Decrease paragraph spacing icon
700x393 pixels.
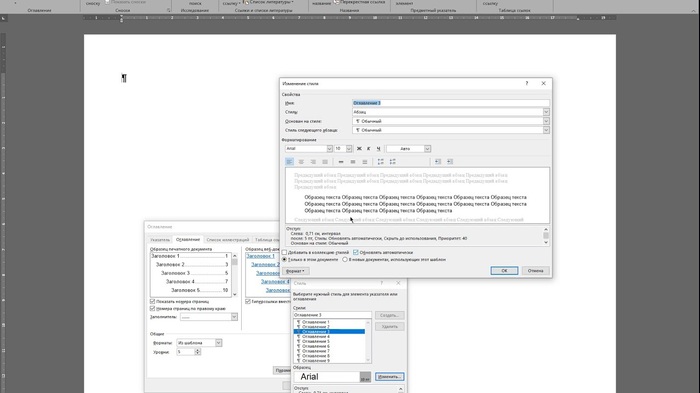point(393,162)
